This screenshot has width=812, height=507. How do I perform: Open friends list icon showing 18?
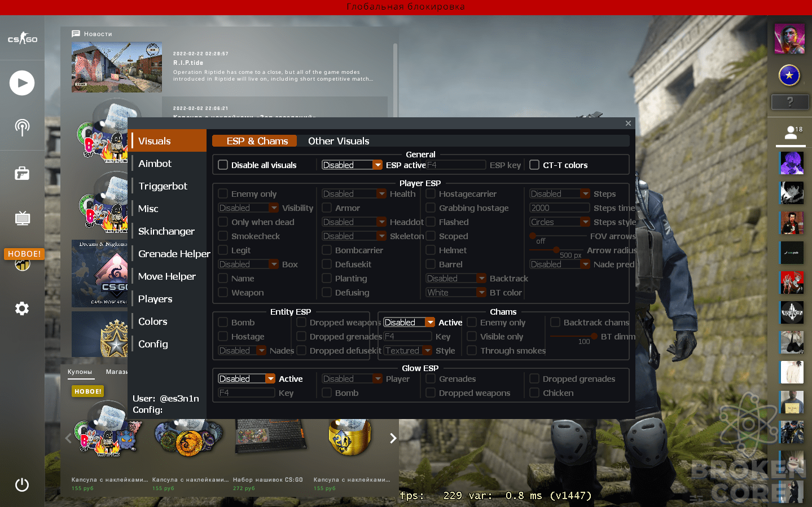pyautogui.click(x=792, y=133)
